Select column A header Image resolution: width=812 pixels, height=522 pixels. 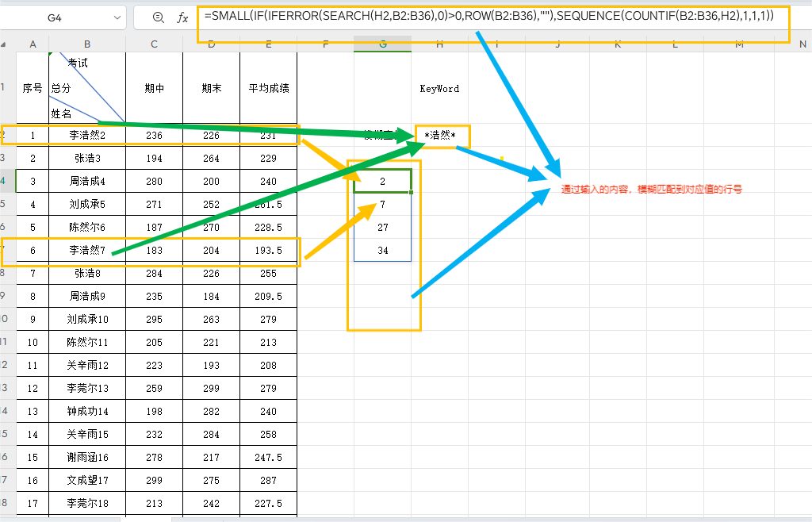click(x=33, y=44)
